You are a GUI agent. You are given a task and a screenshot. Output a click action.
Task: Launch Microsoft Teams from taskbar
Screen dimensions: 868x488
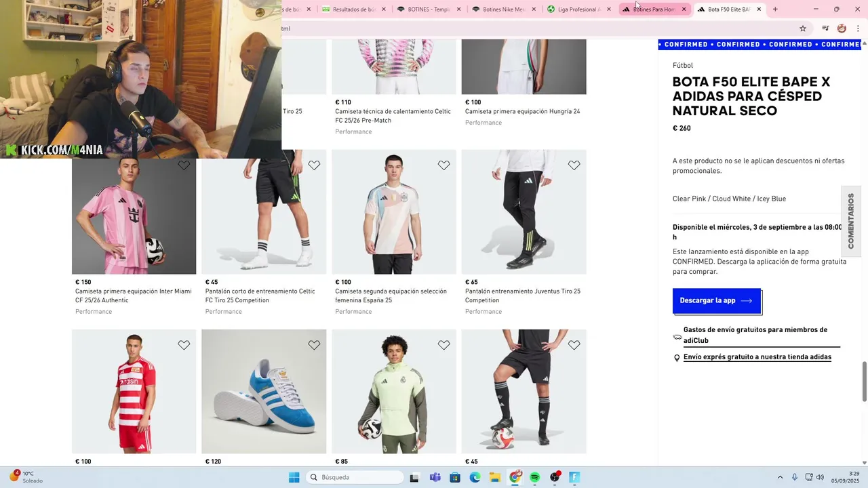(x=435, y=477)
